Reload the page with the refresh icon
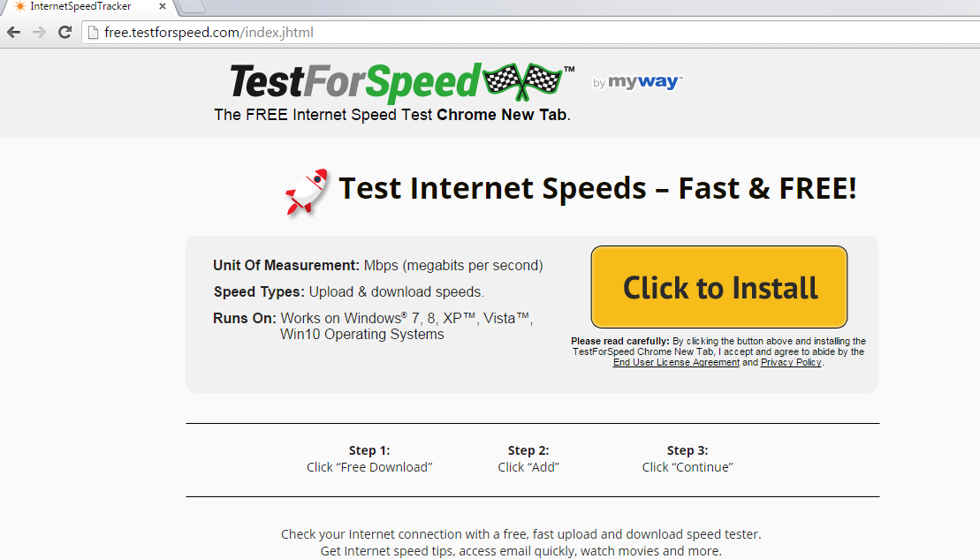980x559 pixels. tap(65, 32)
